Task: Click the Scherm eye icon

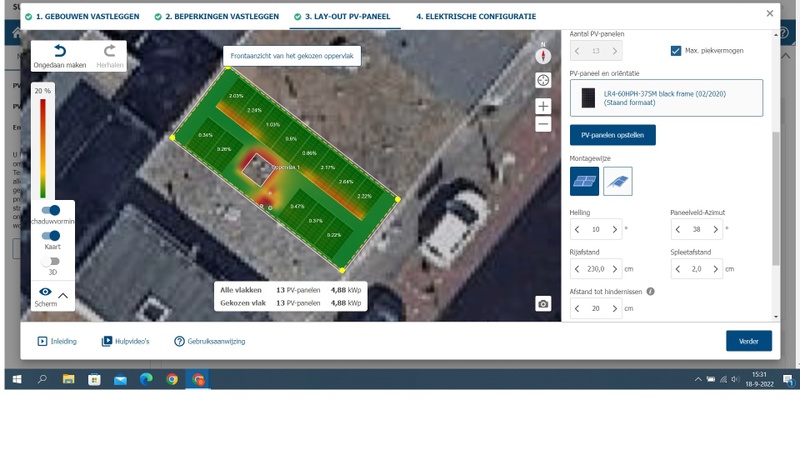Action: pyautogui.click(x=45, y=292)
